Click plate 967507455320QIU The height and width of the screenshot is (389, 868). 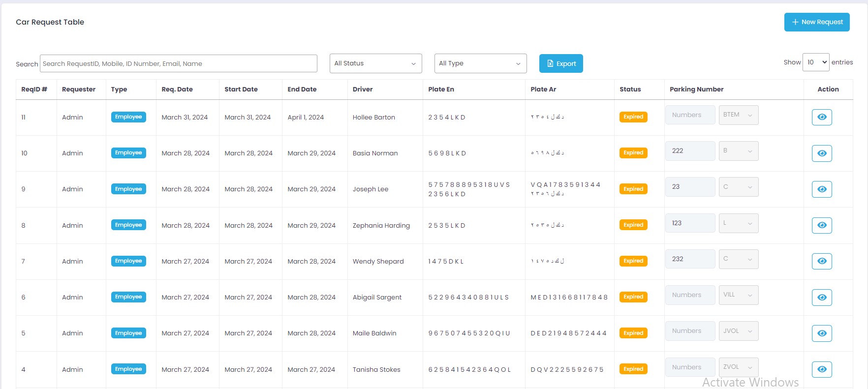(469, 333)
